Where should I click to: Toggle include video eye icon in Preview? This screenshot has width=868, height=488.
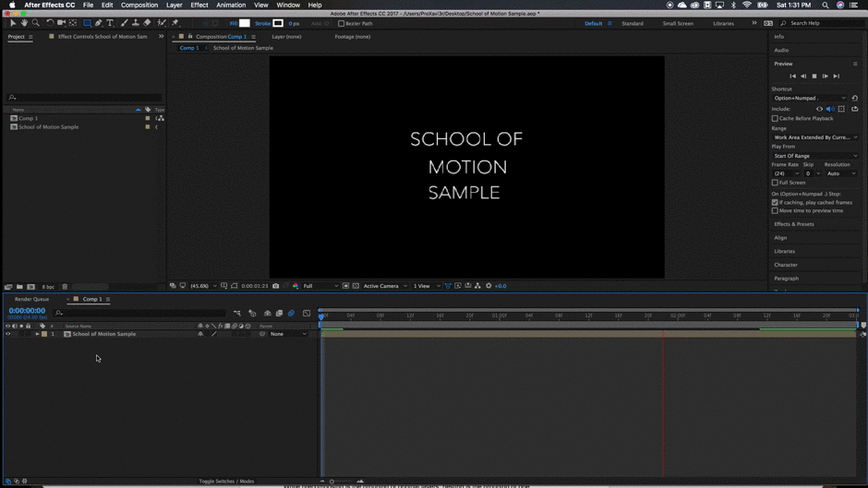[819, 109]
